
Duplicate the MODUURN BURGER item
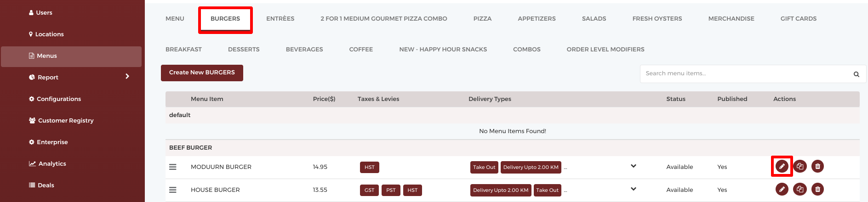(800, 166)
